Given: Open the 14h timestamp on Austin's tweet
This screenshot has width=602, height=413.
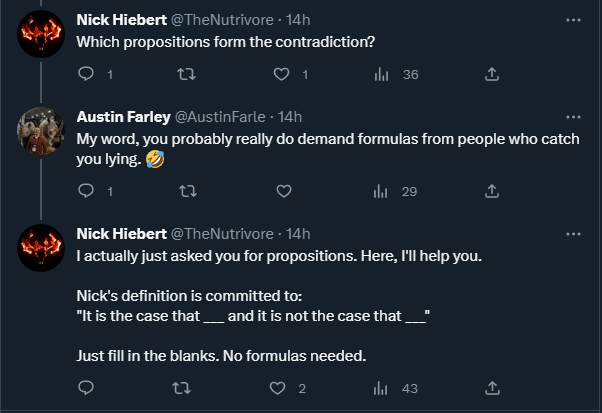Looking at the screenshot, I should tap(291, 116).
